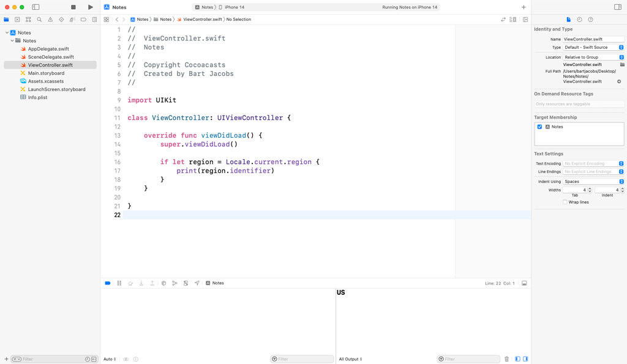Viewport: 627px width, 364px height.
Task: Toggle breakpoint activation in the debug bar
Action: [x=107, y=283]
